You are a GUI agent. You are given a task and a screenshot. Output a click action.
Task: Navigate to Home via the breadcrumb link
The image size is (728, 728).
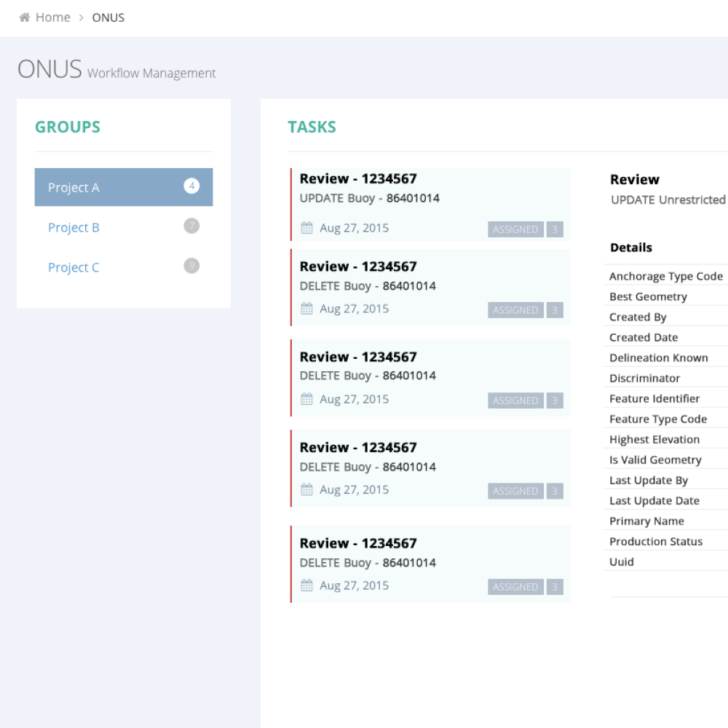pyautogui.click(x=51, y=17)
